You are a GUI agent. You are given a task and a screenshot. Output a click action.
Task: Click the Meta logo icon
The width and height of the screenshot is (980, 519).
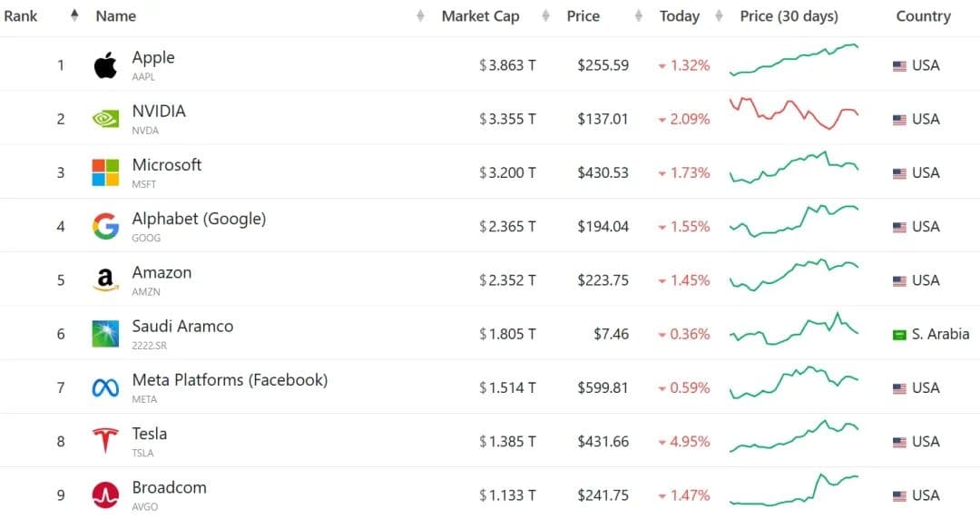pos(105,388)
